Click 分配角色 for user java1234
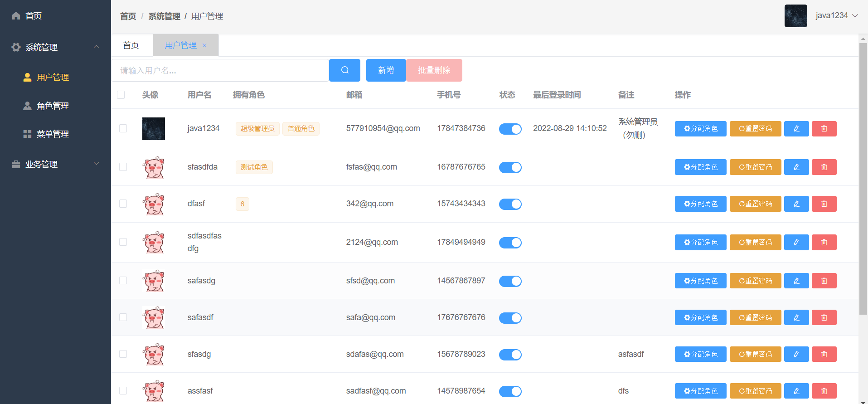This screenshot has width=868, height=404. [x=700, y=129]
